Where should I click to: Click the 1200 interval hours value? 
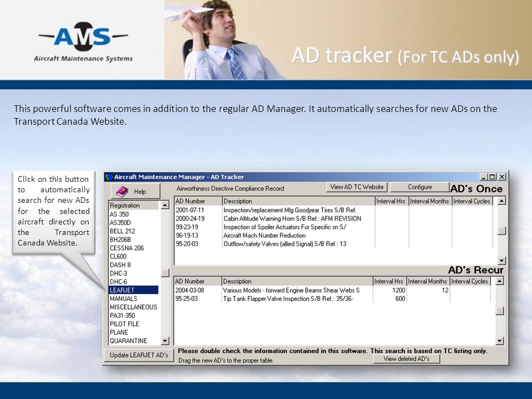pyautogui.click(x=398, y=290)
